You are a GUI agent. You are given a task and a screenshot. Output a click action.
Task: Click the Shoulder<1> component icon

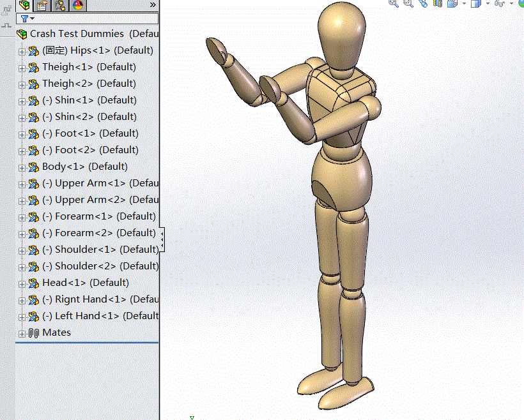[33, 250]
